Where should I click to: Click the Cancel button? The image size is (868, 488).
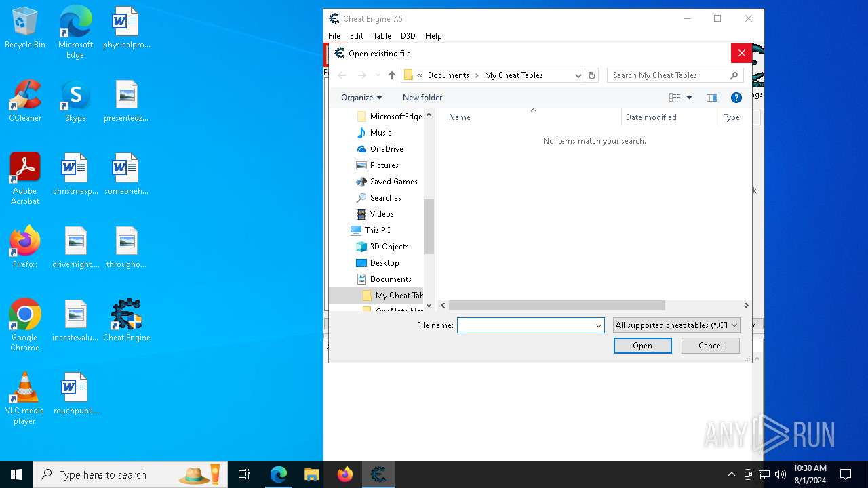pos(711,346)
